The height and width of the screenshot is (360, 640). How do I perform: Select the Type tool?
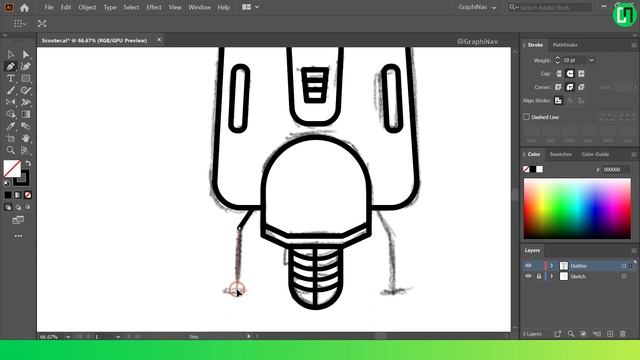pyautogui.click(x=11, y=78)
